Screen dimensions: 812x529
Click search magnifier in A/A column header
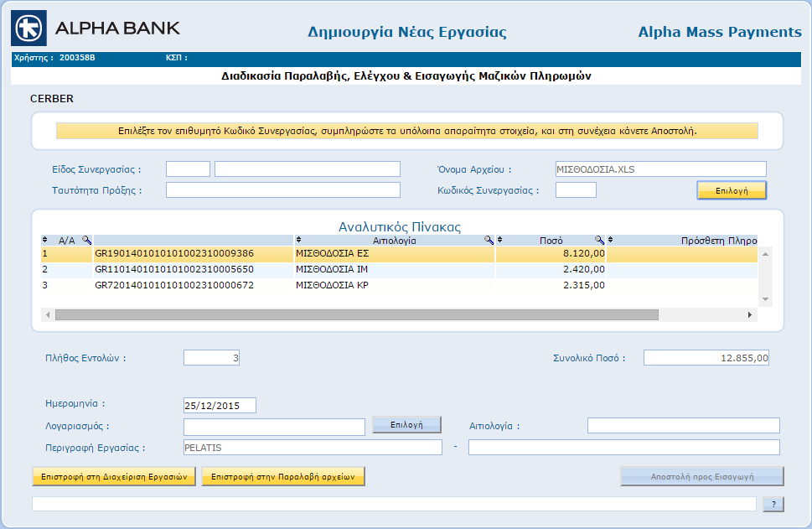pyautogui.click(x=86, y=240)
